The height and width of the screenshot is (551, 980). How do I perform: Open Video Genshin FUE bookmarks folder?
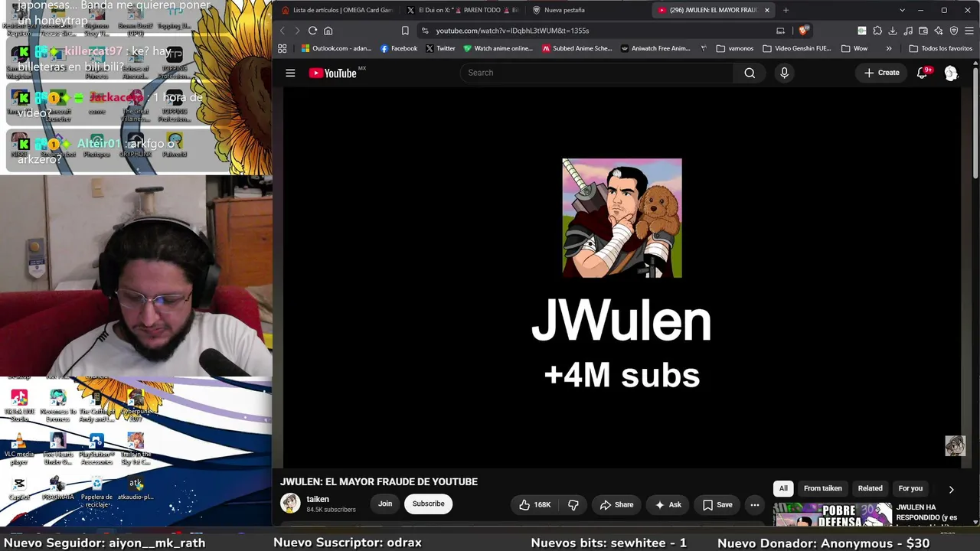796,48
